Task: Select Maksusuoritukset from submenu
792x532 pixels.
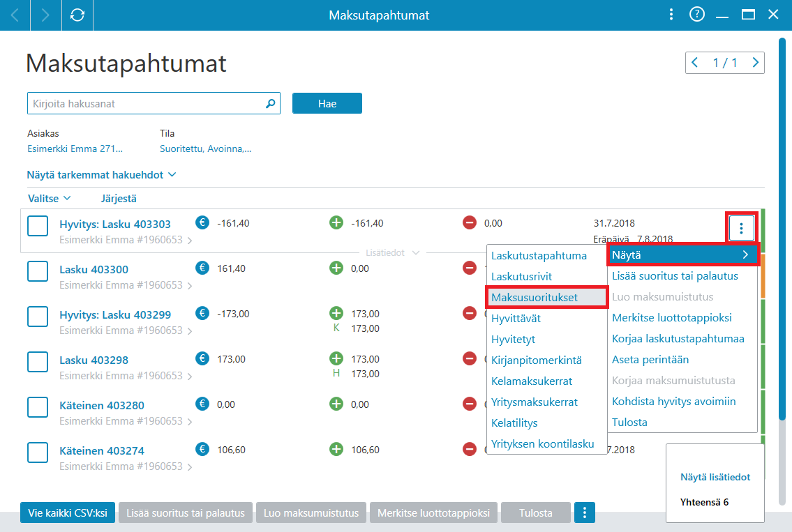Action: point(547,297)
